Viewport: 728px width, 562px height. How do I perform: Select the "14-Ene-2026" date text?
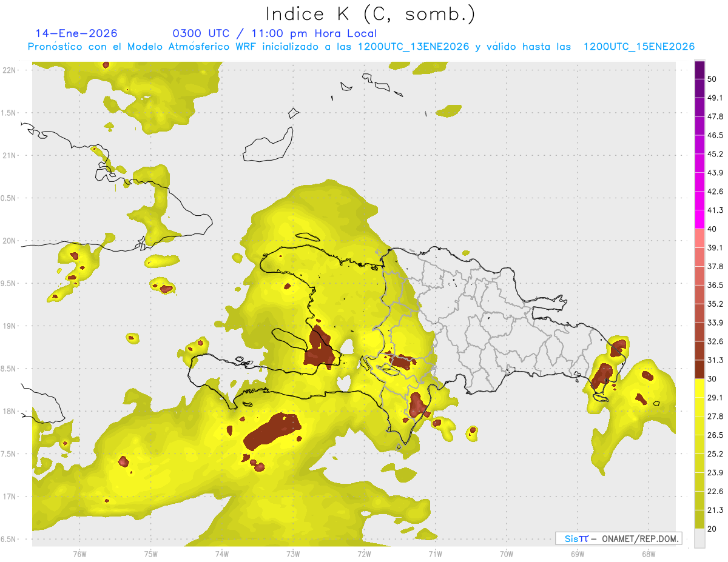(76, 33)
